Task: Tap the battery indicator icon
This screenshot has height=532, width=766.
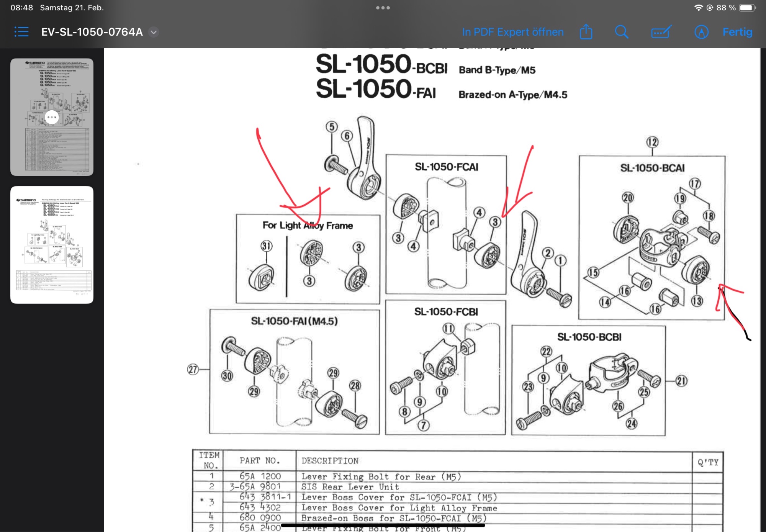Action: pyautogui.click(x=746, y=8)
